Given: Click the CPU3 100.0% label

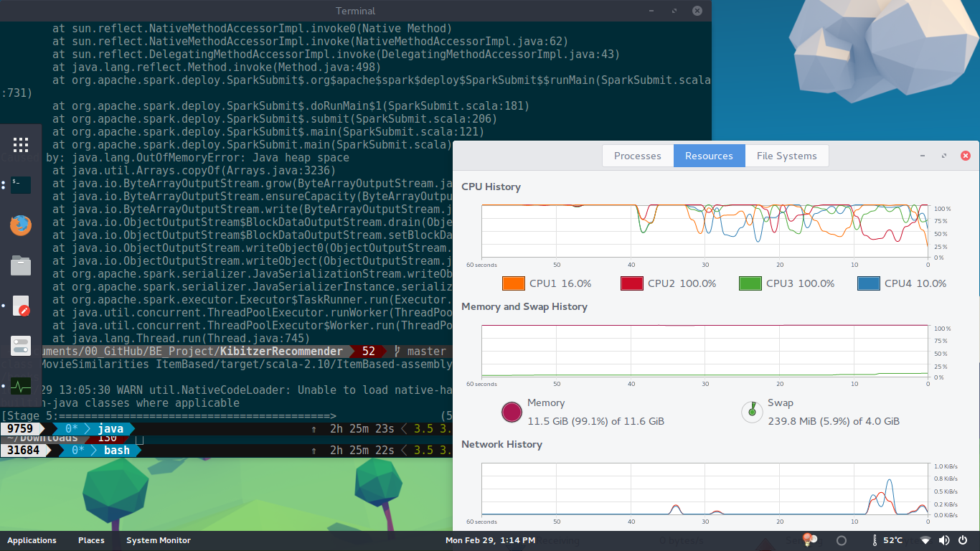Looking at the screenshot, I should pos(801,283).
